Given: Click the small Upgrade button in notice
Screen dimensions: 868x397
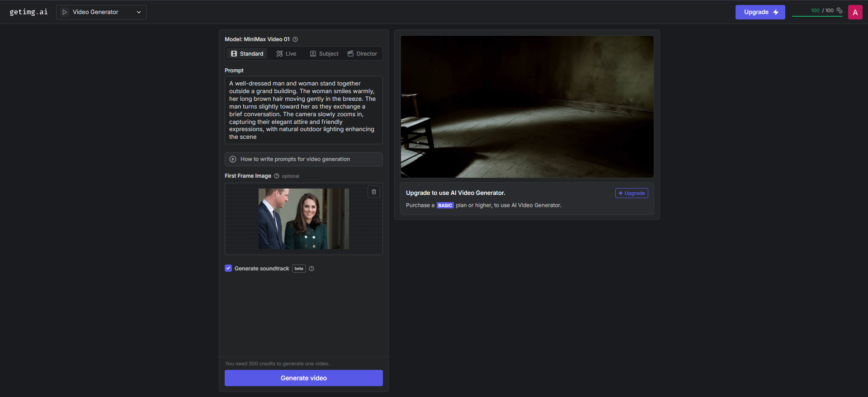Looking at the screenshot, I should point(632,193).
